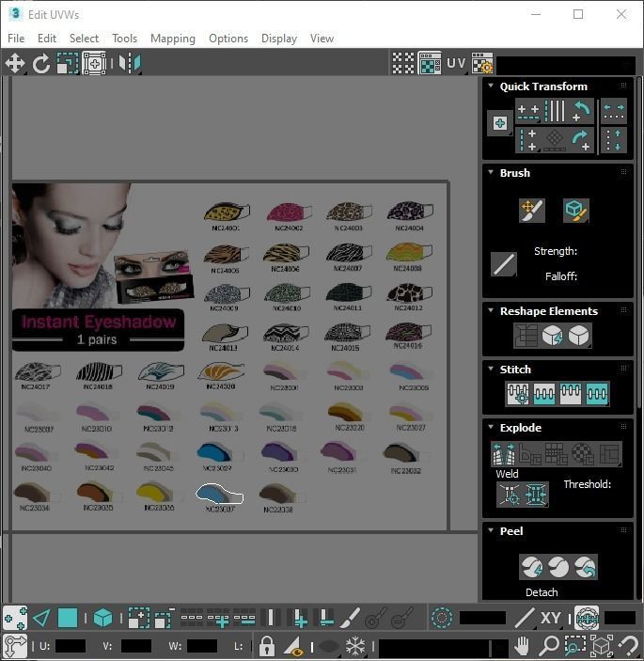This screenshot has height=661, width=644.
Task: Click Reset Peel icon with blue arrow
Action: (585, 567)
